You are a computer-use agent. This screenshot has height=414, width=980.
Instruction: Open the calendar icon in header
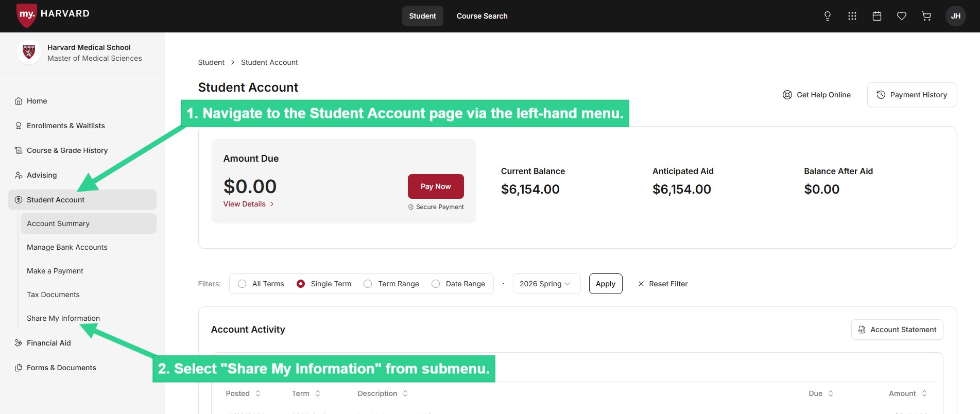click(x=877, y=16)
